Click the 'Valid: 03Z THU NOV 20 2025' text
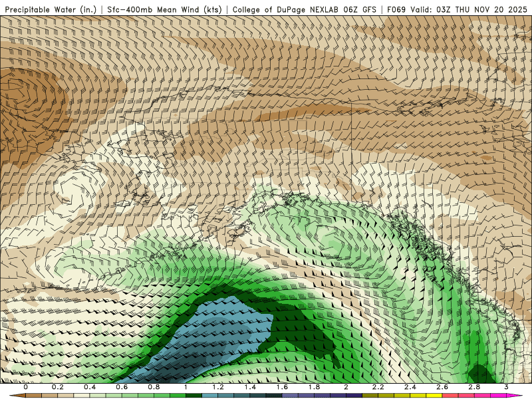Viewport: 532px width, 399px height. [469, 9]
